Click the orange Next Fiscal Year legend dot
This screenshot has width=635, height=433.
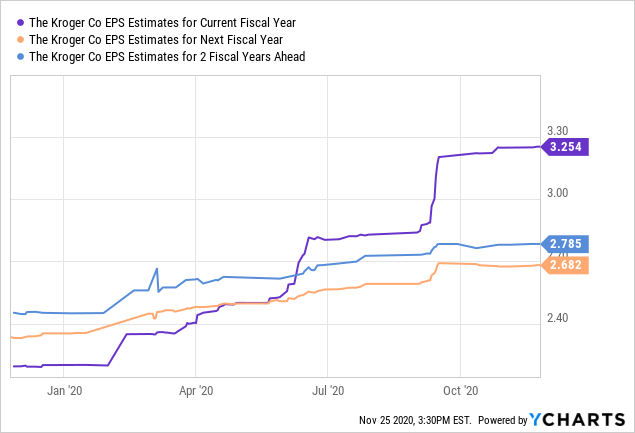coord(20,39)
